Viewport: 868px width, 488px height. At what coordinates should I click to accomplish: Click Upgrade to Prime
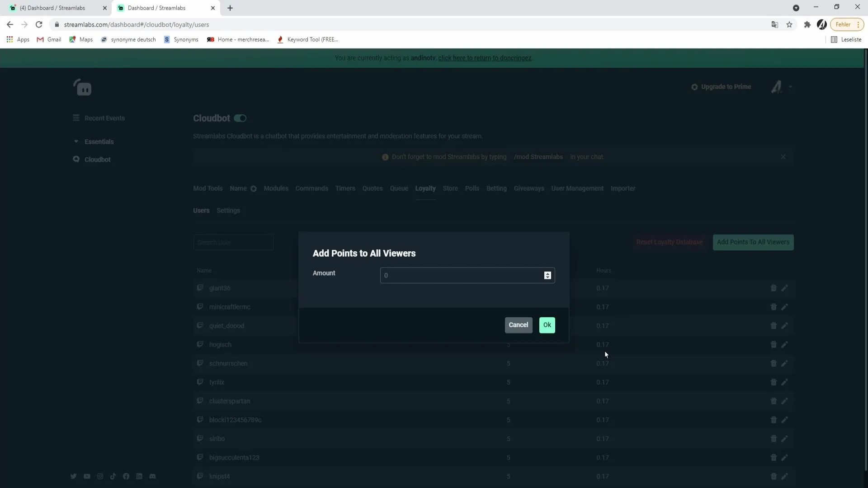[x=721, y=87]
